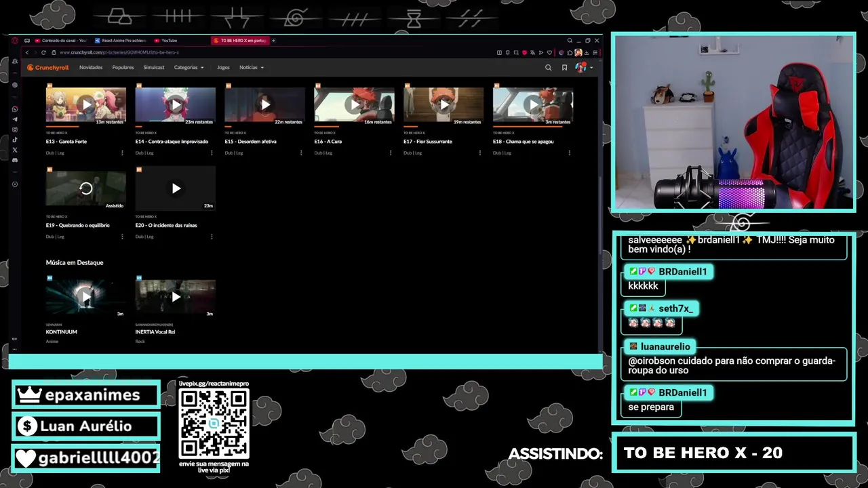Open the 'INERTIA Vocal Rei' title link
The height and width of the screenshot is (488, 868).
155,332
